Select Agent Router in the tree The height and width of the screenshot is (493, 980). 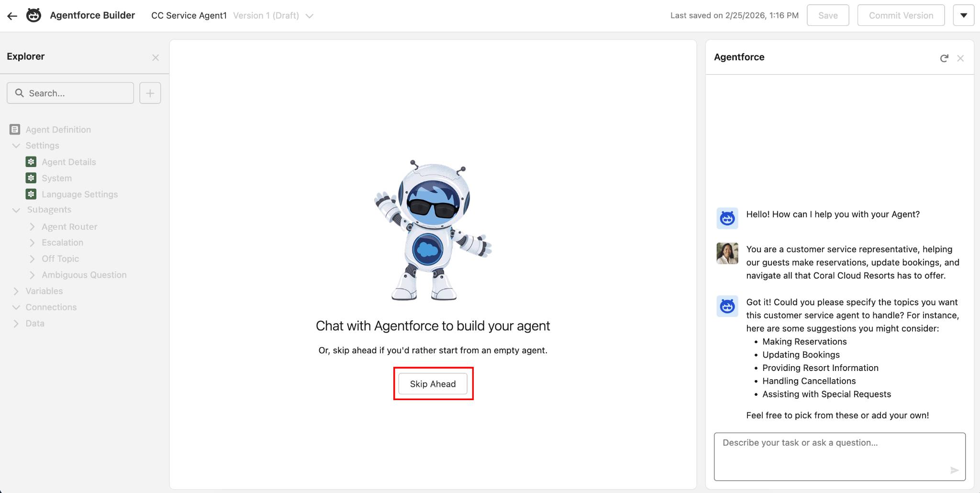coord(69,227)
